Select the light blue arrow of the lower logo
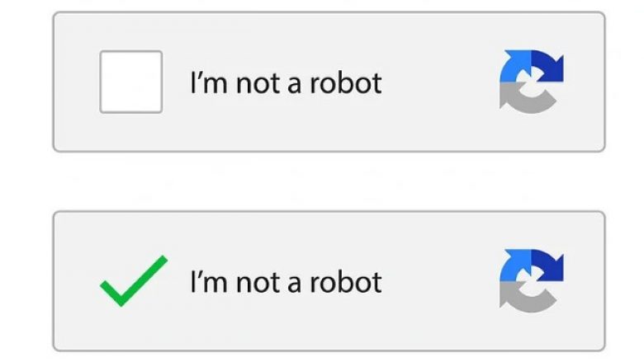The height and width of the screenshot is (362, 644). pos(515,266)
